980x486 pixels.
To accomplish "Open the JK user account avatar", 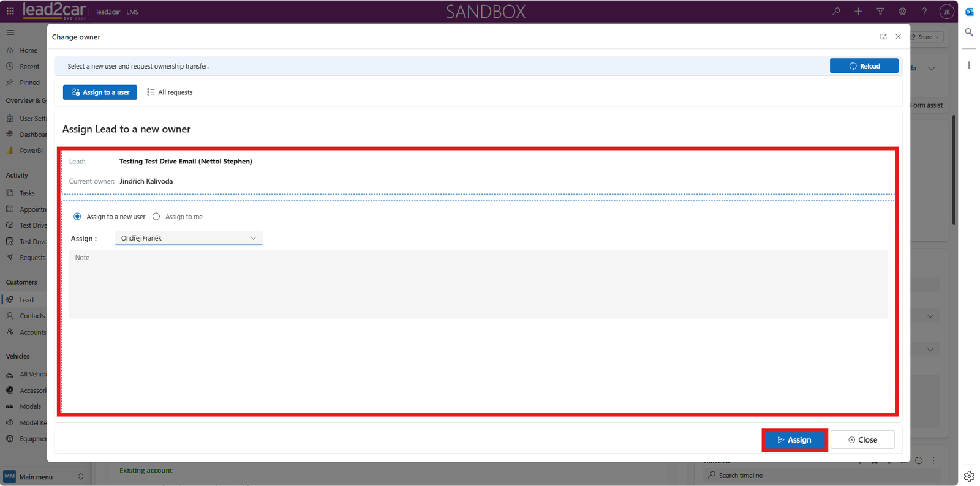I will coord(946,11).
